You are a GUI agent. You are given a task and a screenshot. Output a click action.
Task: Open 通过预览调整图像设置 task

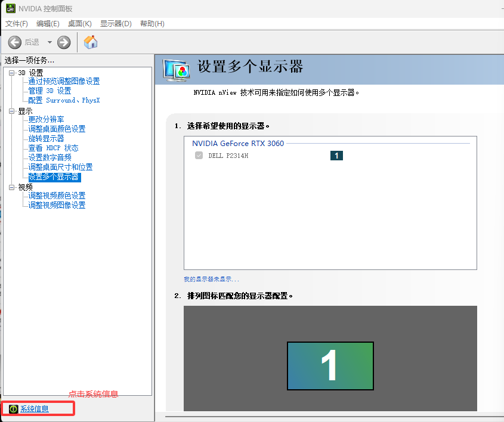pyautogui.click(x=64, y=81)
